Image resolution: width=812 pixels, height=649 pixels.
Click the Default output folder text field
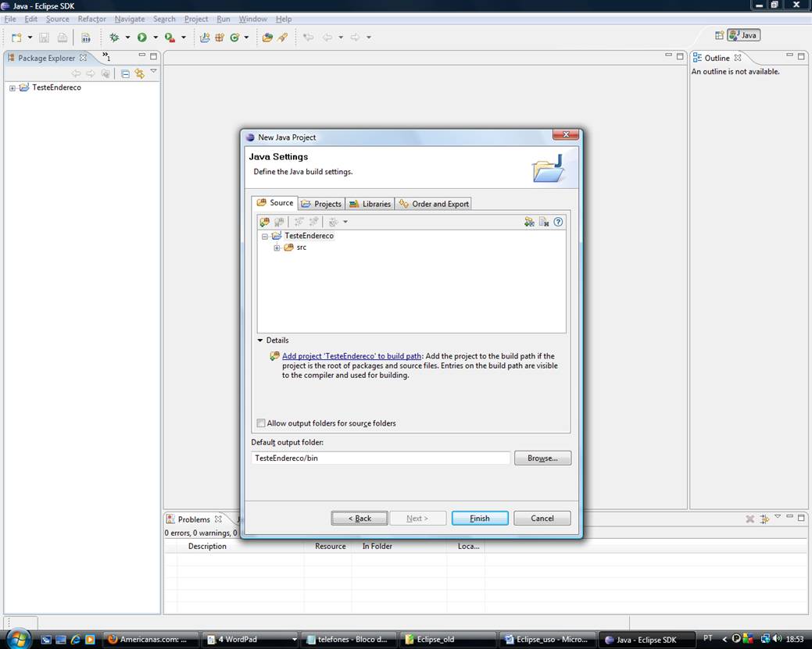pos(381,458)
